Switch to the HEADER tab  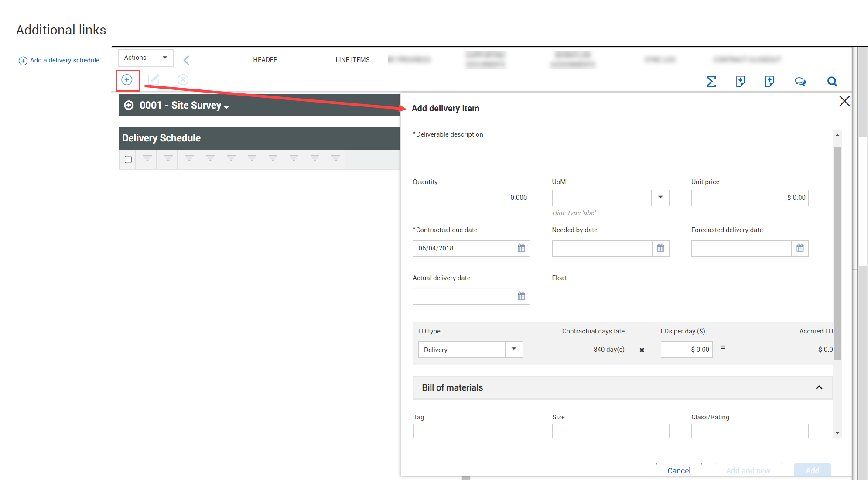[x=265, y=60]
